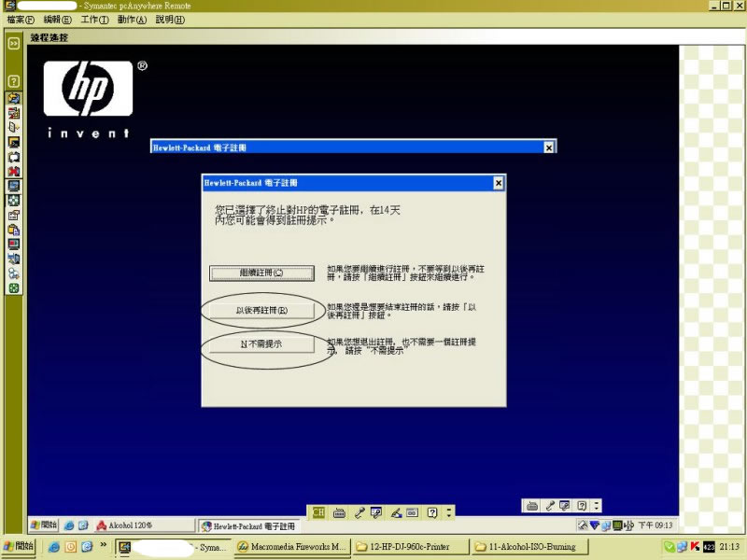The image size is (747, 560).
Task: Click CH language indicator on IME bar
Action: 318,512
